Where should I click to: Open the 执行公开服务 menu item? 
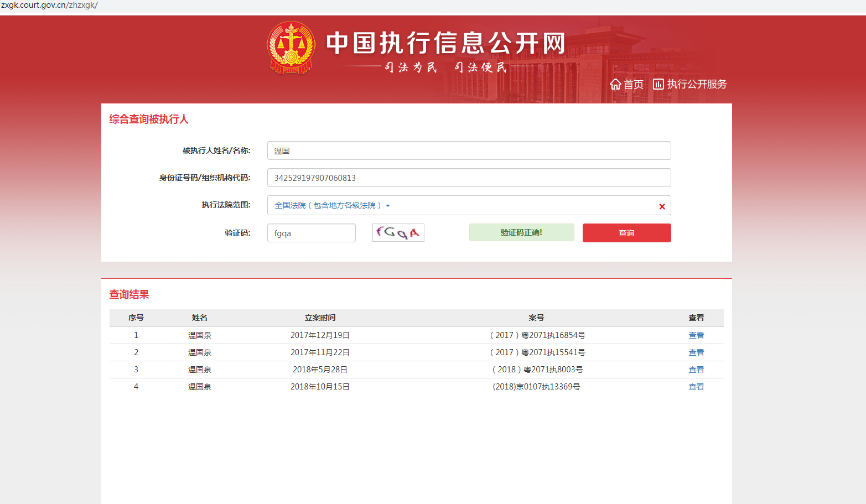point(696,84)
